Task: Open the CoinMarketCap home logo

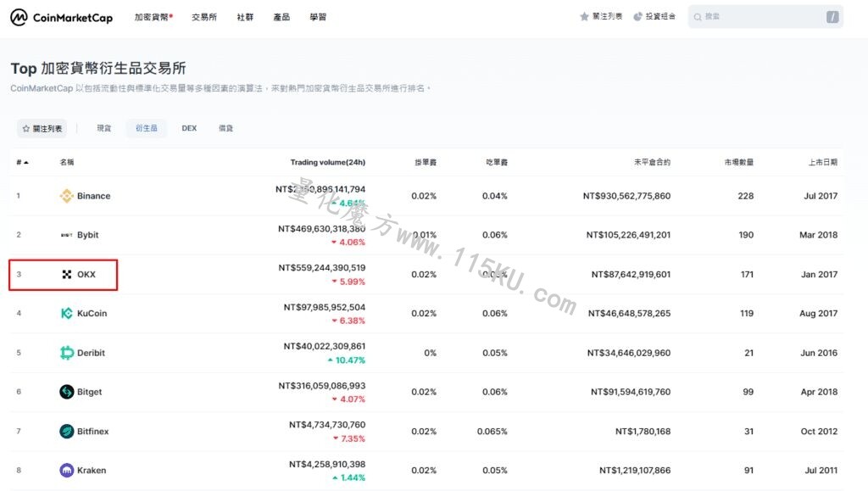Action: tap(61, 18)
